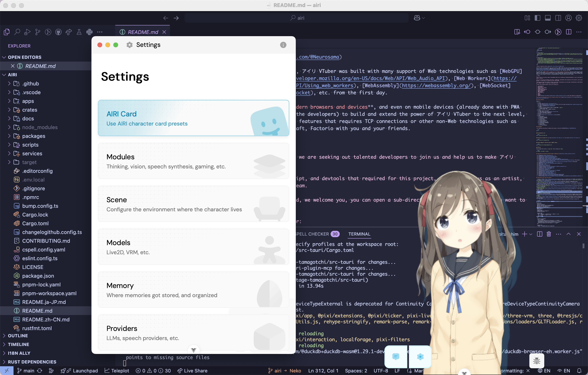Click new terminal plus button
This screenshot has width=588, height=375.
[524, 234]
